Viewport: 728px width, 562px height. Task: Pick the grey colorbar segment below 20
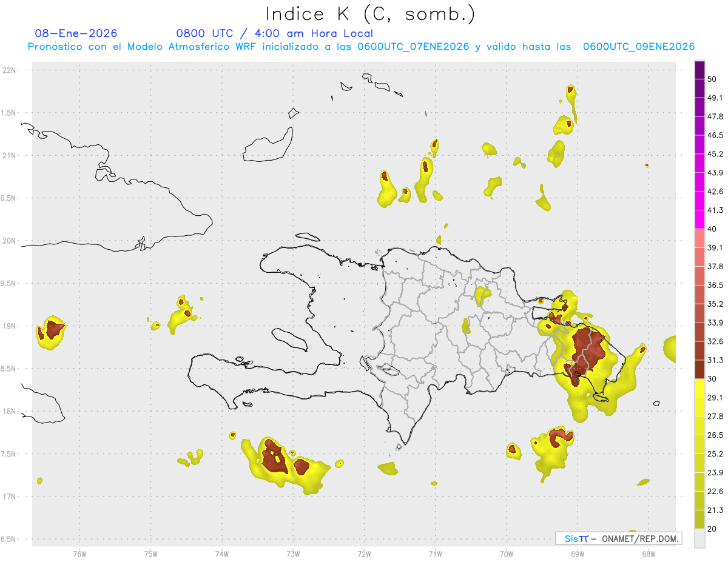tap(699, 538)
